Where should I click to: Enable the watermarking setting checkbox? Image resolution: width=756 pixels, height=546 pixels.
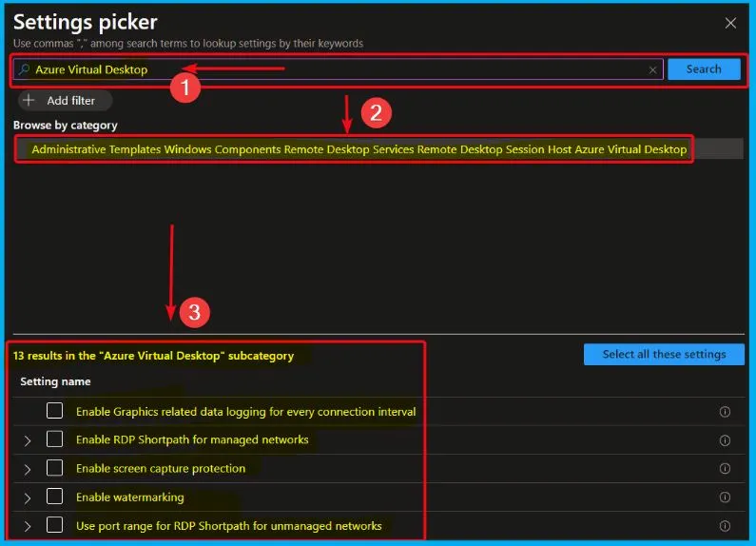55,497
